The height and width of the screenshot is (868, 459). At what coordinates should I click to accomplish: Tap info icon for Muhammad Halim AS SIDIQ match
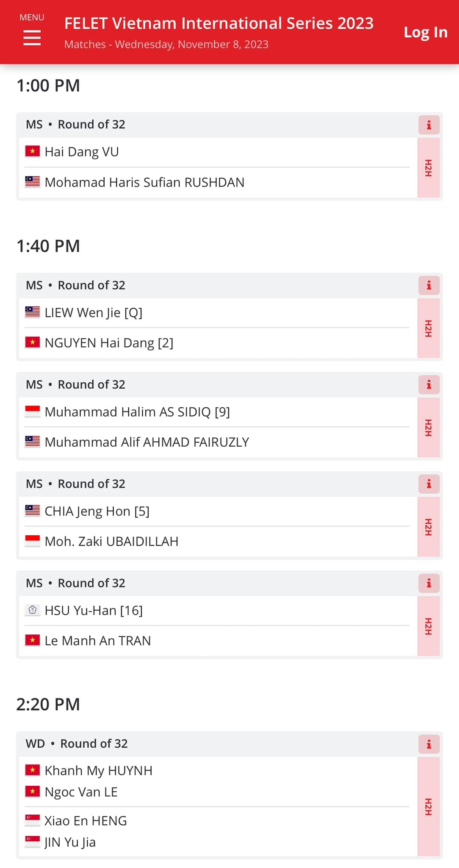pyautogui.click(x=429, y=385)
